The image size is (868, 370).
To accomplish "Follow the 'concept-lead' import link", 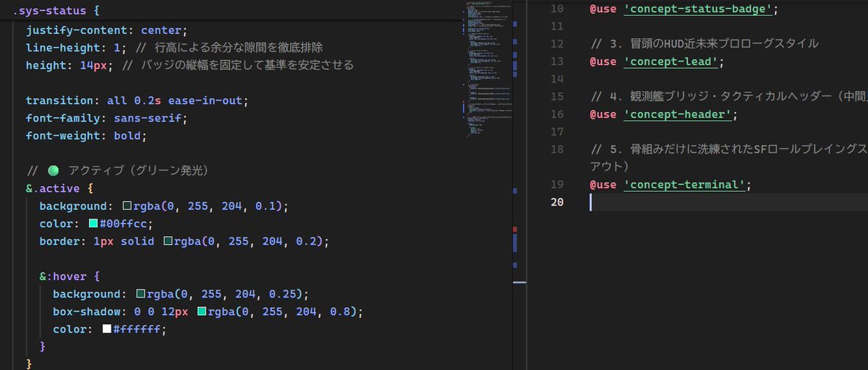I will (x=671, y=62).
